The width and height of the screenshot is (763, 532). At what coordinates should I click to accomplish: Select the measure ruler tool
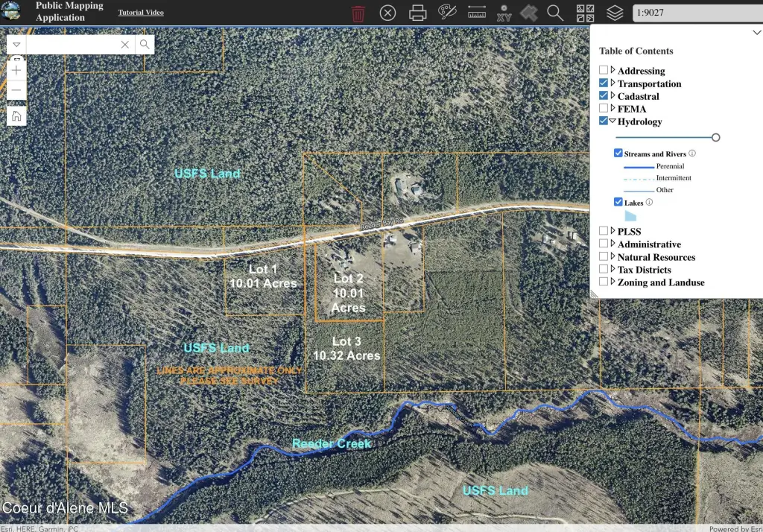tap(476, 13)
